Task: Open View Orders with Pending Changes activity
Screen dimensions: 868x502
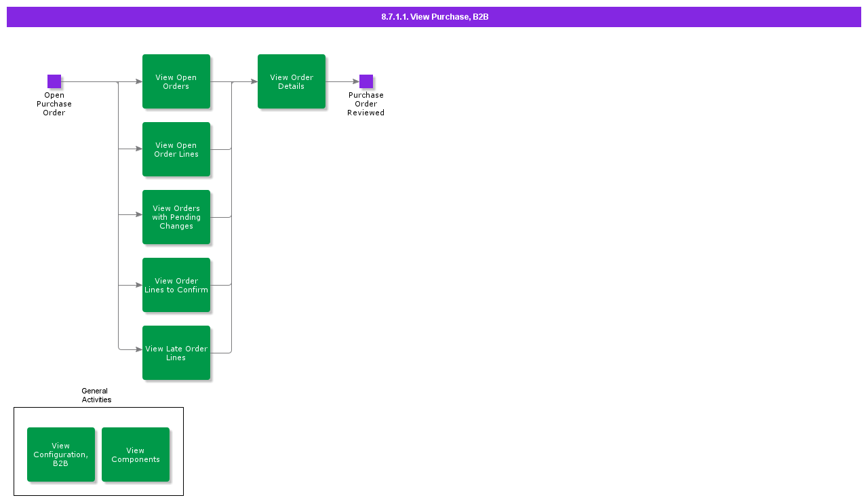Action: pyautogui.click(x=176, y=217)
